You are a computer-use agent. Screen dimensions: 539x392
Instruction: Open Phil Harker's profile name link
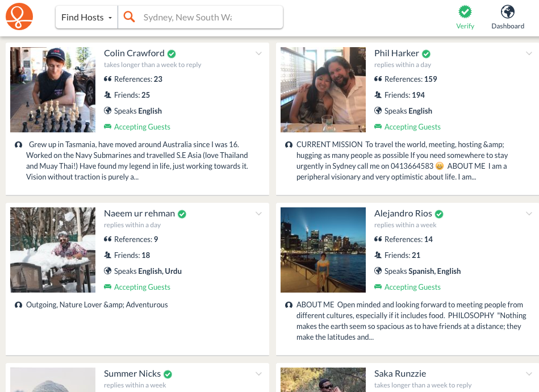pyautogui.click(x=396, y=53)
